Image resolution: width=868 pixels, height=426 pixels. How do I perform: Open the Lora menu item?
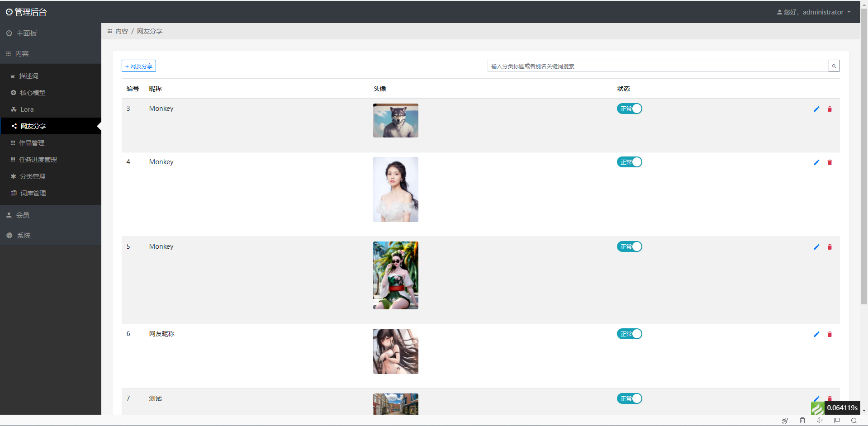(x=27, y=109)
